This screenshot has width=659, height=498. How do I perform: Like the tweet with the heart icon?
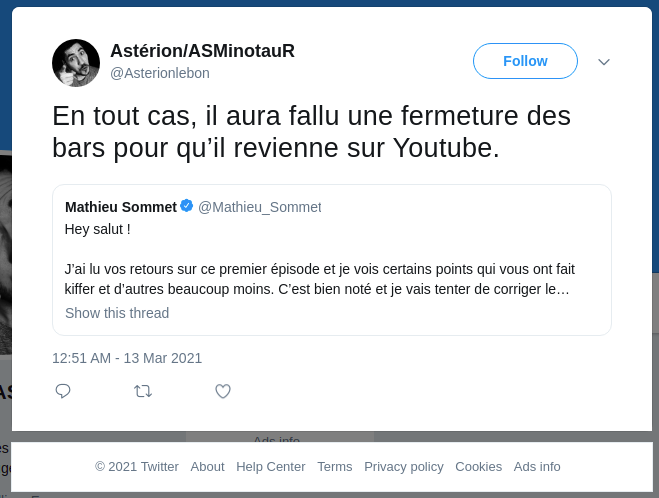223,391
